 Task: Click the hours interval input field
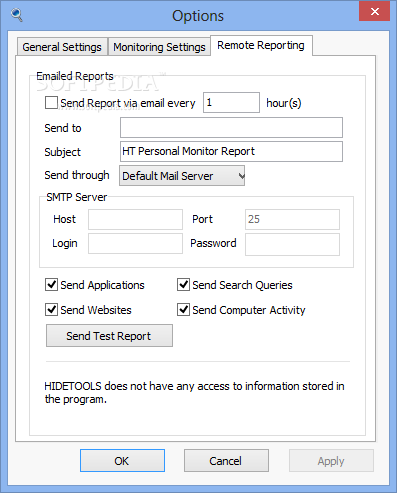coord(231,103)
